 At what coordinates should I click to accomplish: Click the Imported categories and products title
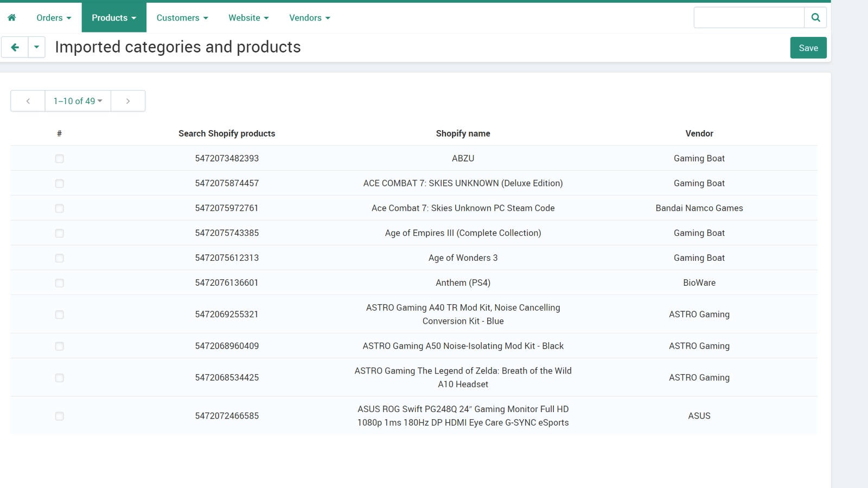click(178, 47)
